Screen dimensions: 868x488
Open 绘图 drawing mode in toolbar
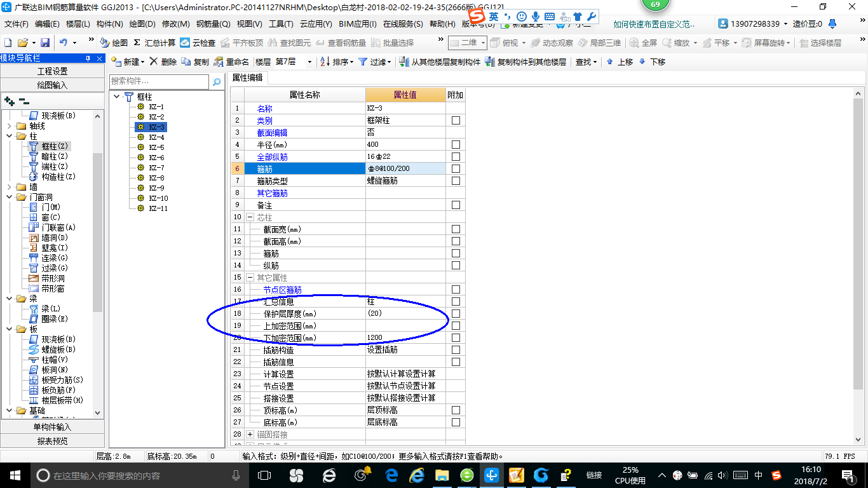pyautogui.click(x=114, y=43)
